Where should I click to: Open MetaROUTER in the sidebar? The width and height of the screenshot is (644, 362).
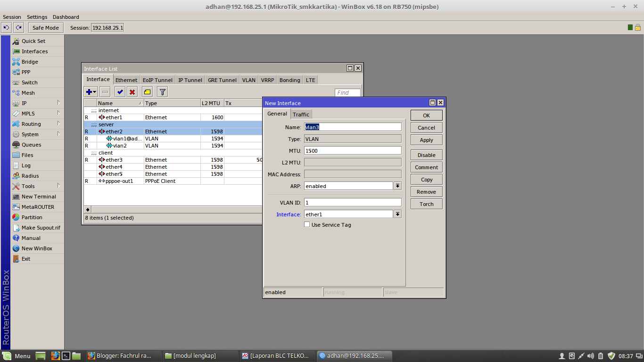pyautogui.click(x=37, y=207)
